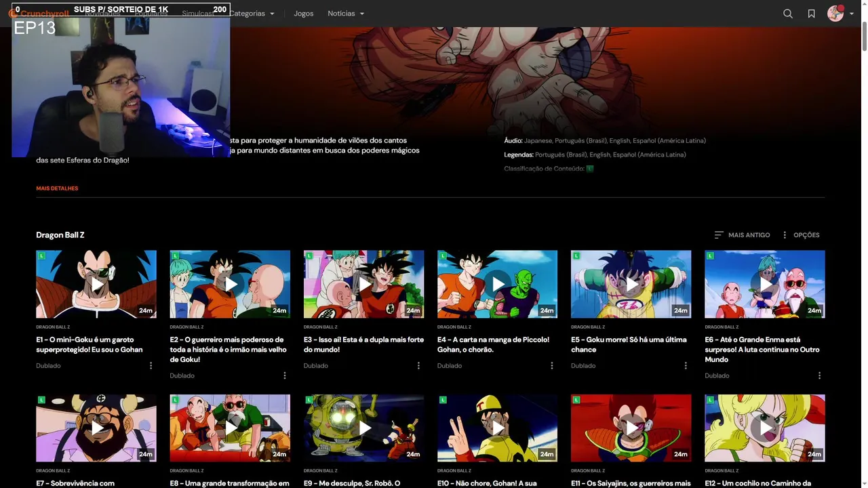868x488 pixels.
Task: Open the search icon in header
Action: 788,14
